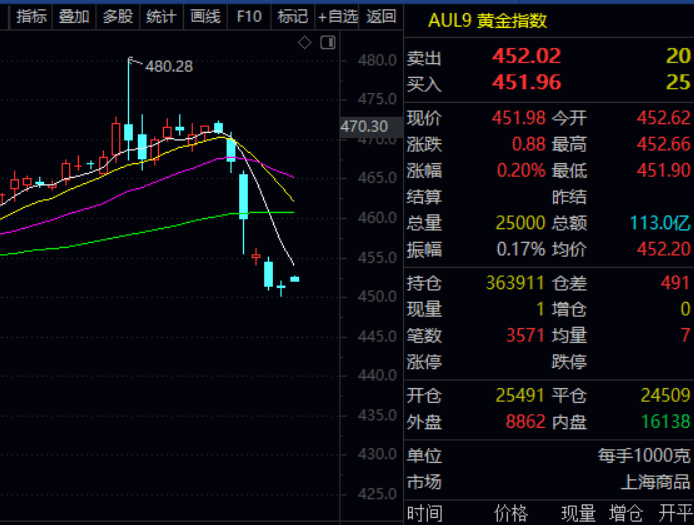Click the 卖出 ask price 452.02

coord(526,56)
